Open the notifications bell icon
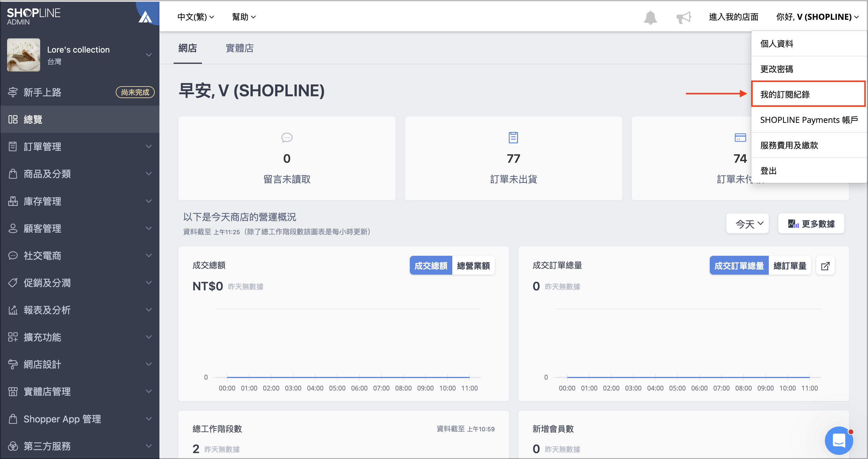This screenshot has height=459, width=868. coord(650,17)
